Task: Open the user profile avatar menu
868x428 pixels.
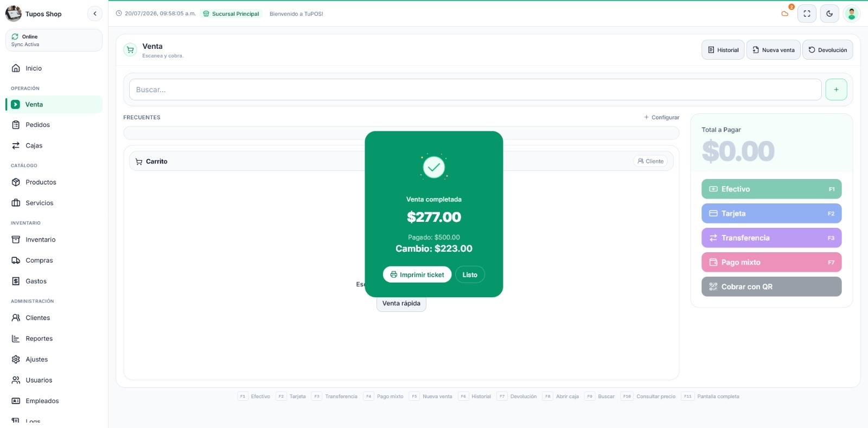Action: pyautogui.click(x=852, y=14)
